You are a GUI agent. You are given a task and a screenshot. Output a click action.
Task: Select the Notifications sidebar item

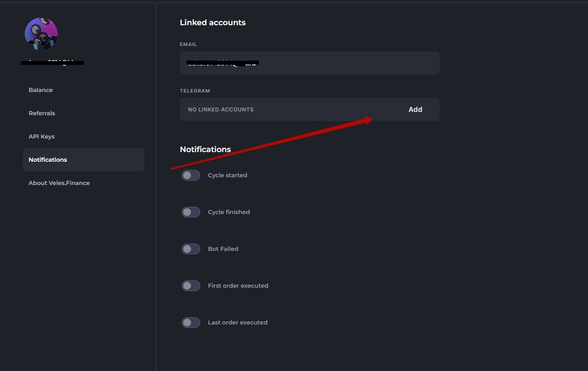click(48, 159)
